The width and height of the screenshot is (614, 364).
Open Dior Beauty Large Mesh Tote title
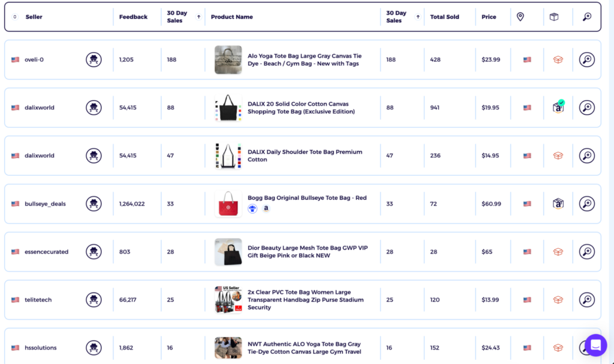[308, 251]
